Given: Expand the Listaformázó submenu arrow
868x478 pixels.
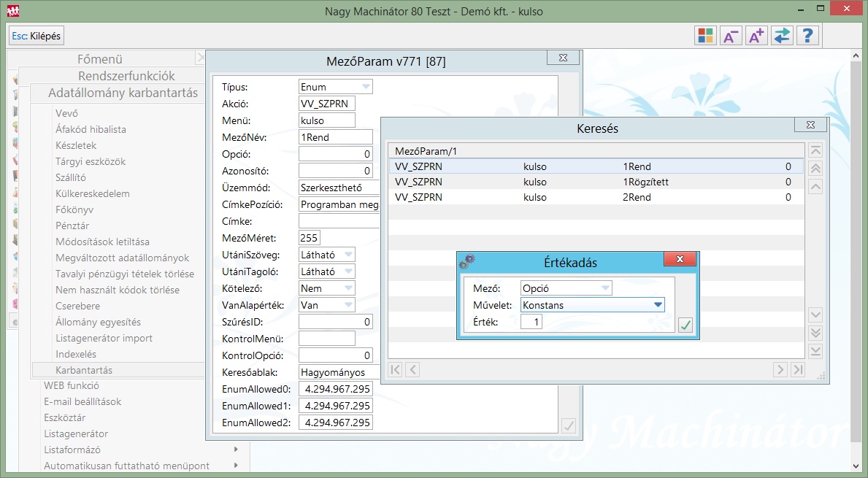Looking at the screenshot, I should tap(236, 450).
